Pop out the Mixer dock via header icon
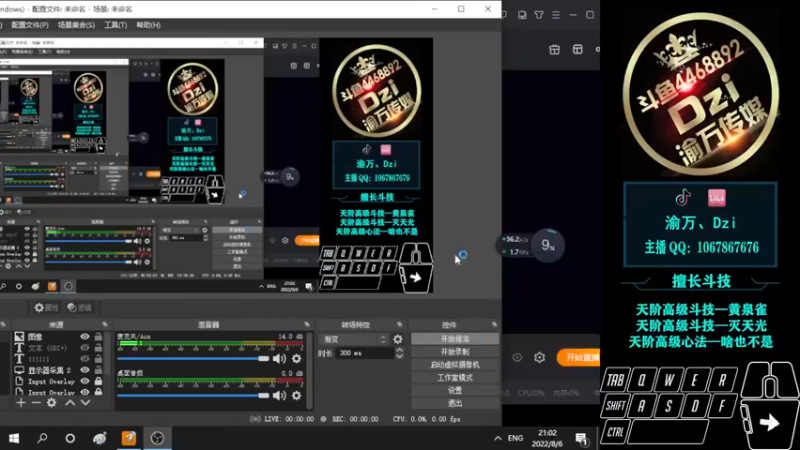Image resolution: width=800 pixels, height=450 pixels. 307,324
